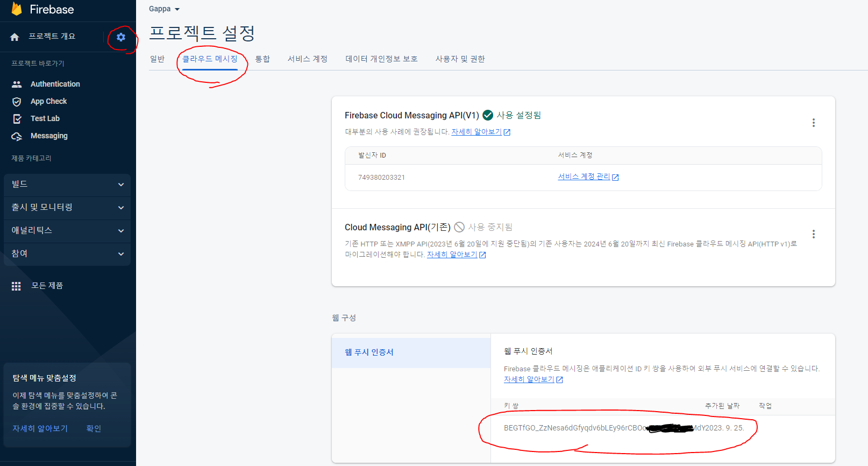Viewport: 868px width, 466px height.
Task: Click the Cloud Messaging API(기존) heading
Action: (397, 228)
